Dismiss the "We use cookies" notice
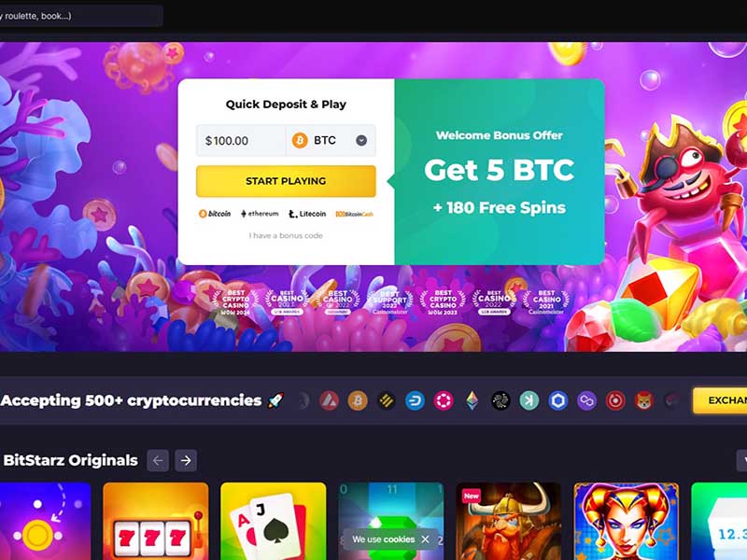747x560 pixels. tap(426, 539)
